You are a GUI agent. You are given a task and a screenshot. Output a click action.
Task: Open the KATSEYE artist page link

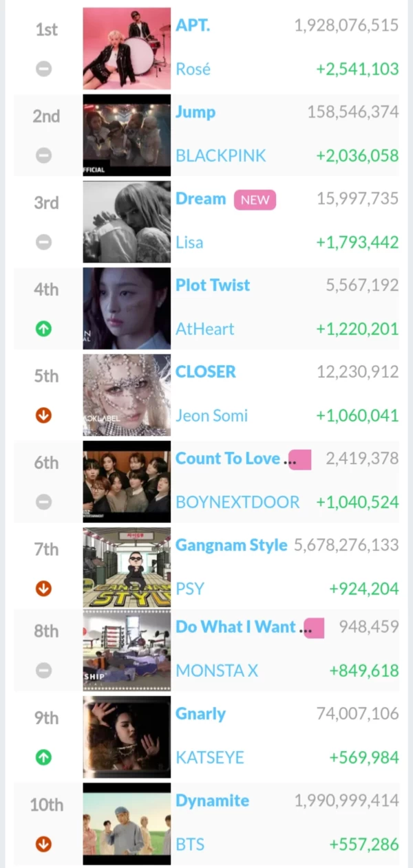(210, 757)
